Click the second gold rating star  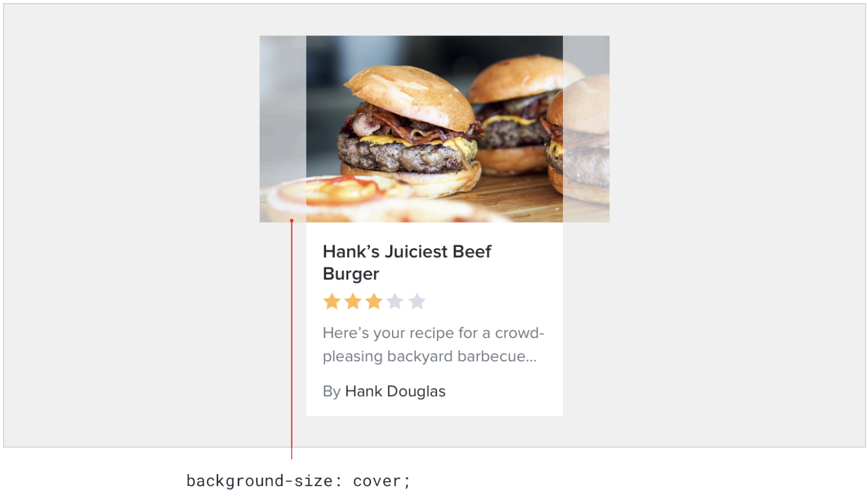(x=352, y=301)
